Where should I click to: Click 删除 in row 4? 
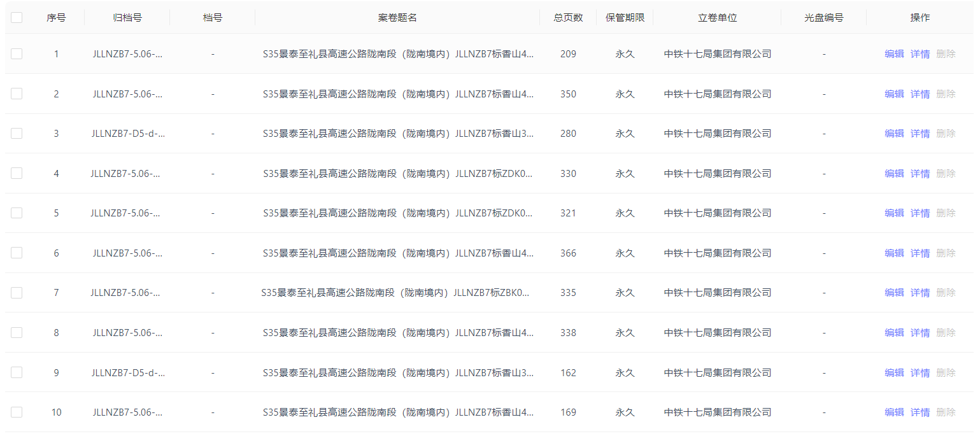point(946,174)
